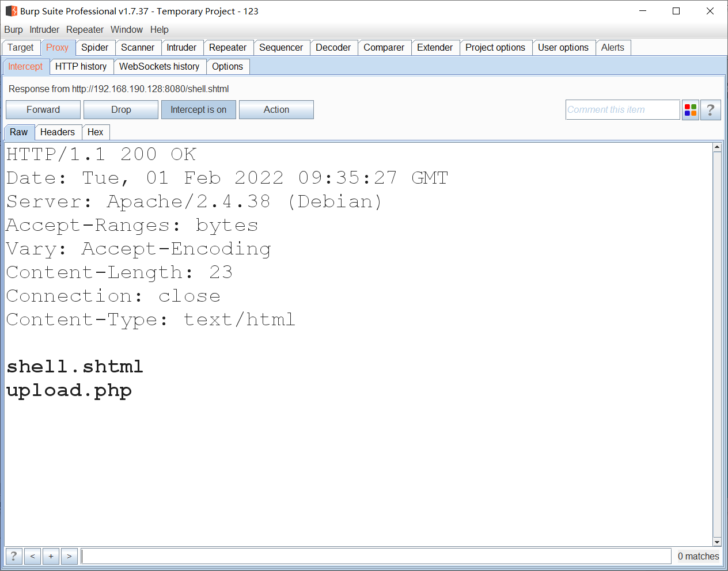Screen dimensions: 728x571
Task: Go to the Intruder tool tab
Action: pyautogui.click(x=181, y=48)
